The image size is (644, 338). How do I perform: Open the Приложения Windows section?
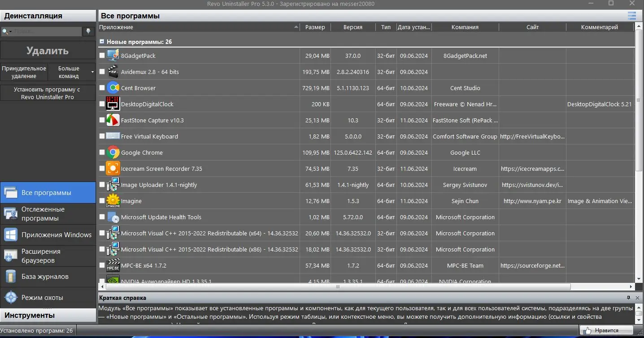(x=48, y=234)
